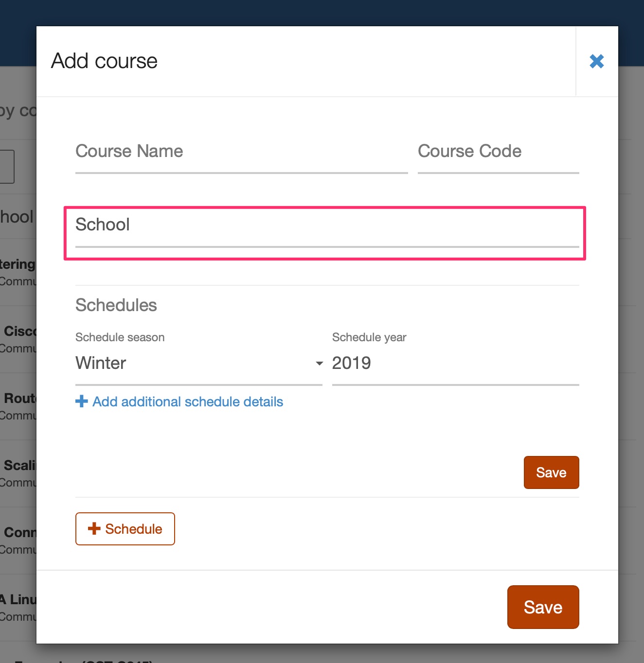
Task: Click the plus icon beside Add additional schedule details
Action: click(x=82, y=401)
